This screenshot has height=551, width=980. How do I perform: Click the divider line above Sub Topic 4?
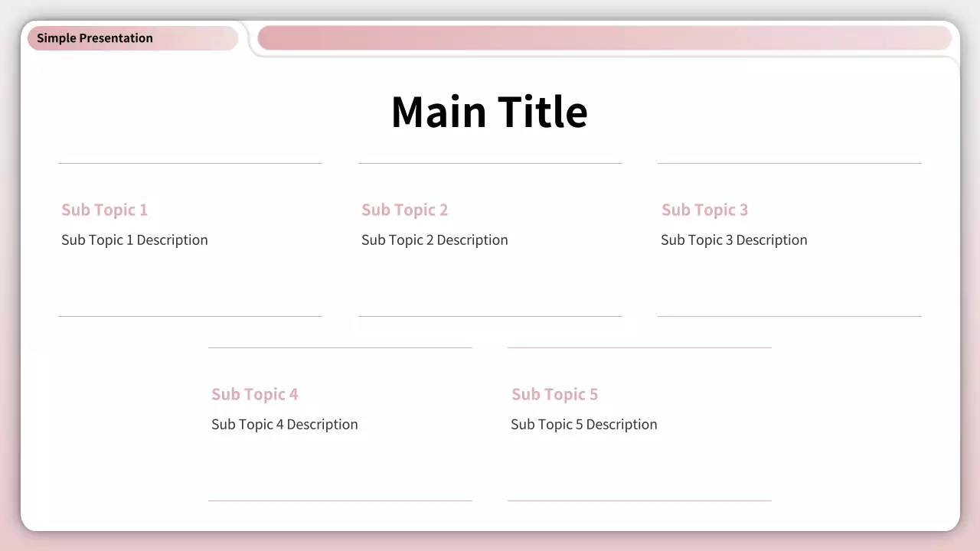340,347
